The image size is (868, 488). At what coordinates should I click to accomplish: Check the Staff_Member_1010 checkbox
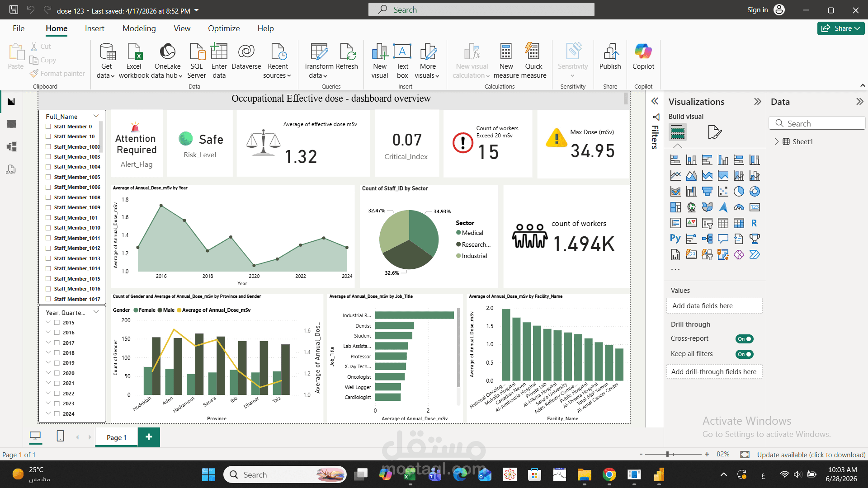(x=48, y=228)
